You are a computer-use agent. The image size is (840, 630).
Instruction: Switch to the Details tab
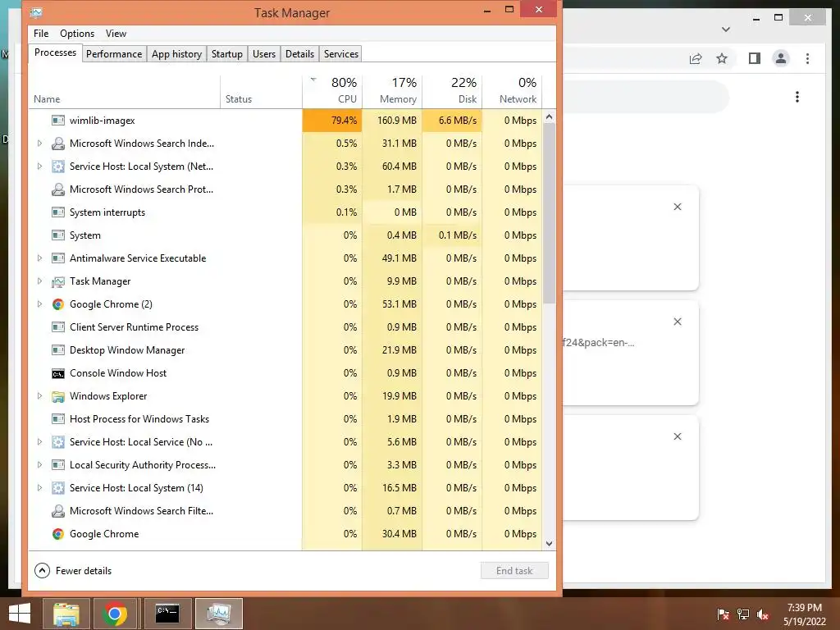[299, 54]
